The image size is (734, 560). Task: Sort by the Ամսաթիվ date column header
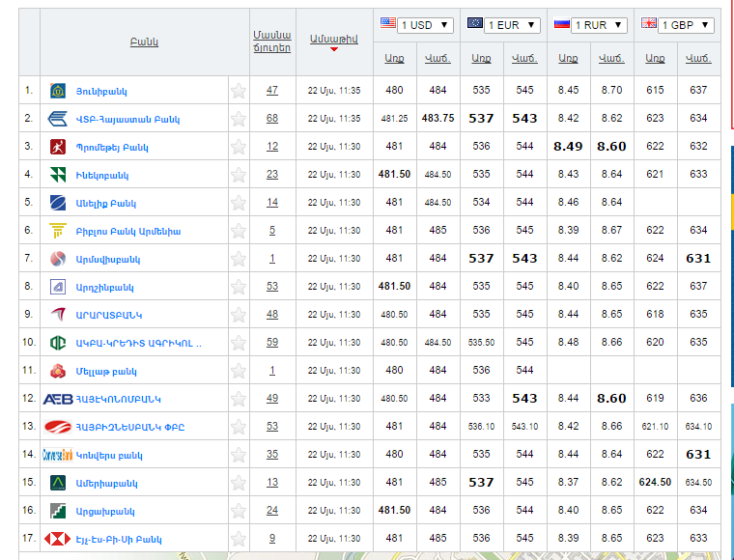pyautogui.click(x=334, y=40)
